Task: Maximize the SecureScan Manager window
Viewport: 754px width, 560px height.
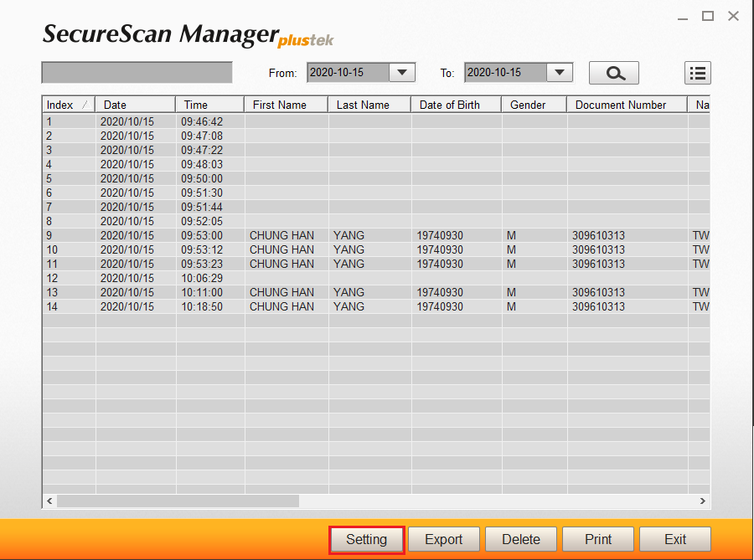Action: 708,16
